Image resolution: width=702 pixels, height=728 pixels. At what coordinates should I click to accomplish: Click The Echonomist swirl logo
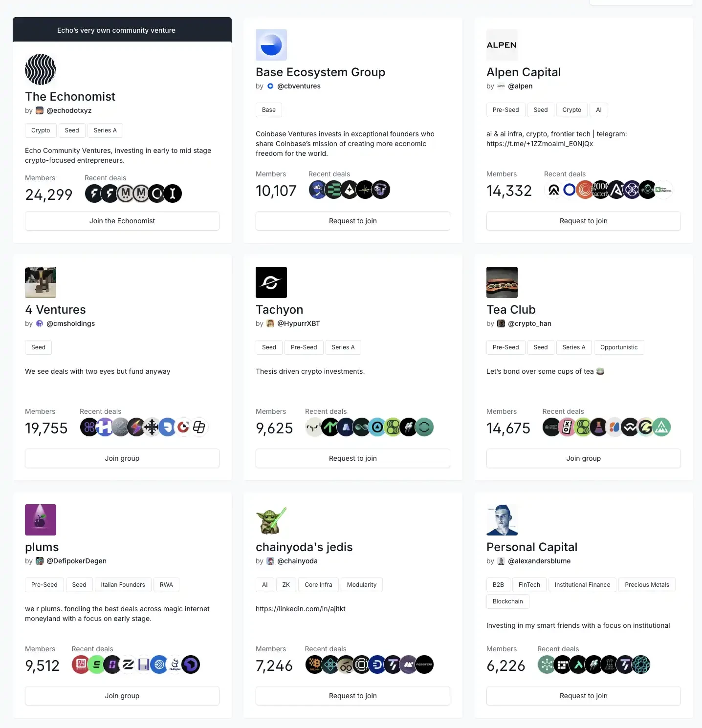point(41,69)
